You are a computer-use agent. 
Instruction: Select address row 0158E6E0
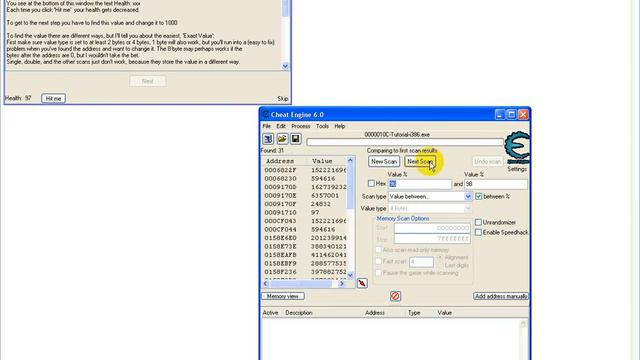click(304, 238)
